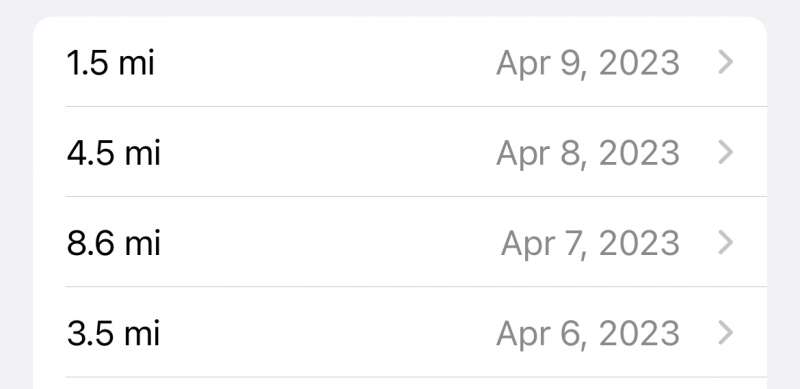800x389 pixels.
Task: Select the Apr 7, 2023 date label
Action: point(590,244)
